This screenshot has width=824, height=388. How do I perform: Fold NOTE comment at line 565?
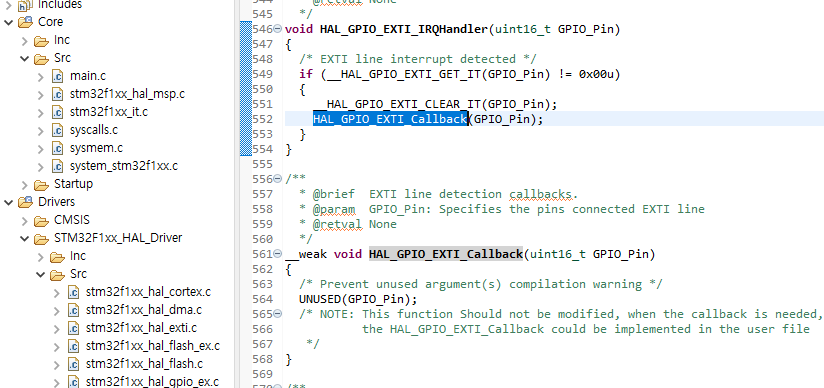(278, 314)
